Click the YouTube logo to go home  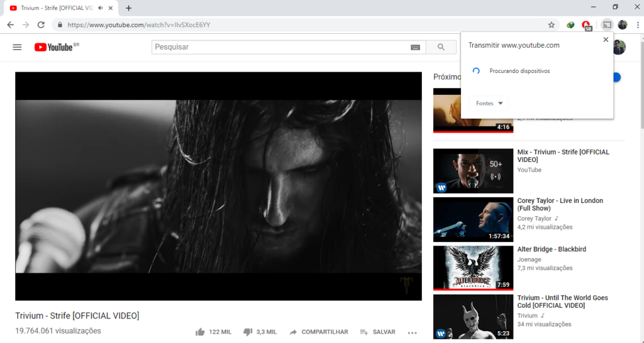[x=53, y=47]
